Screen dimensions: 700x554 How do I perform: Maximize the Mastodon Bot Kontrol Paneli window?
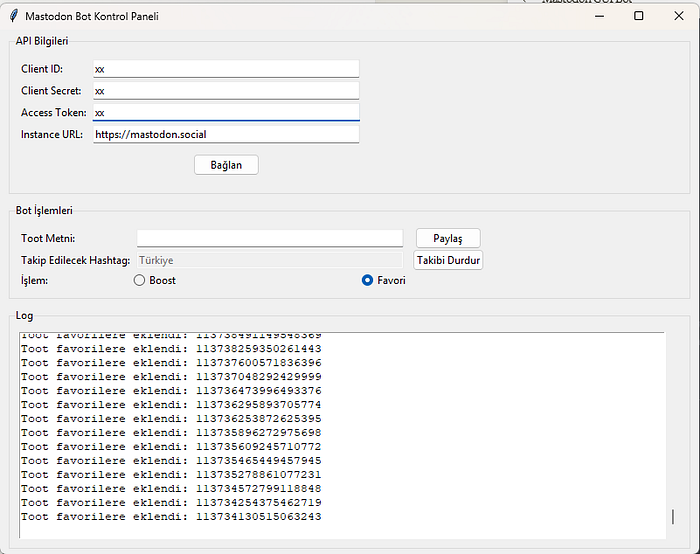coord(639,16)
